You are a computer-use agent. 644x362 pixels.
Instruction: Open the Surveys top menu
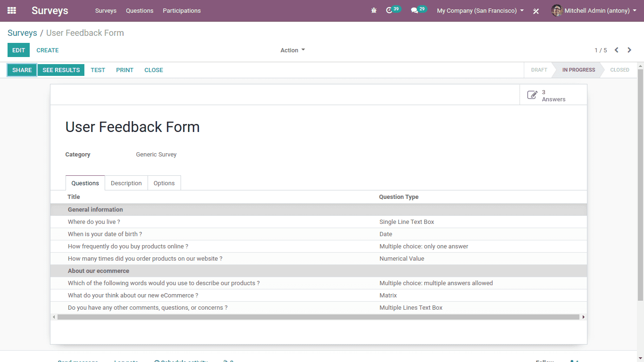tap(106, 10)
